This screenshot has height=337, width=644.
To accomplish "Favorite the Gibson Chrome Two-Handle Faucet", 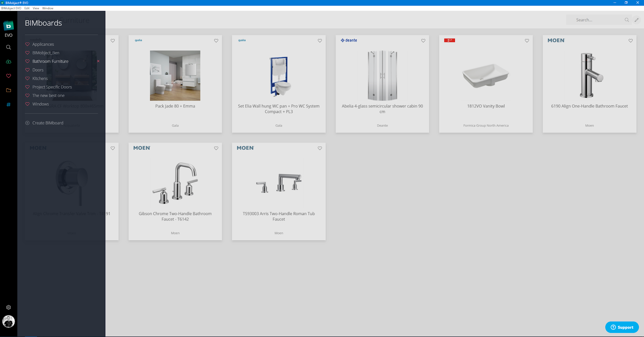I will (216, 148).
